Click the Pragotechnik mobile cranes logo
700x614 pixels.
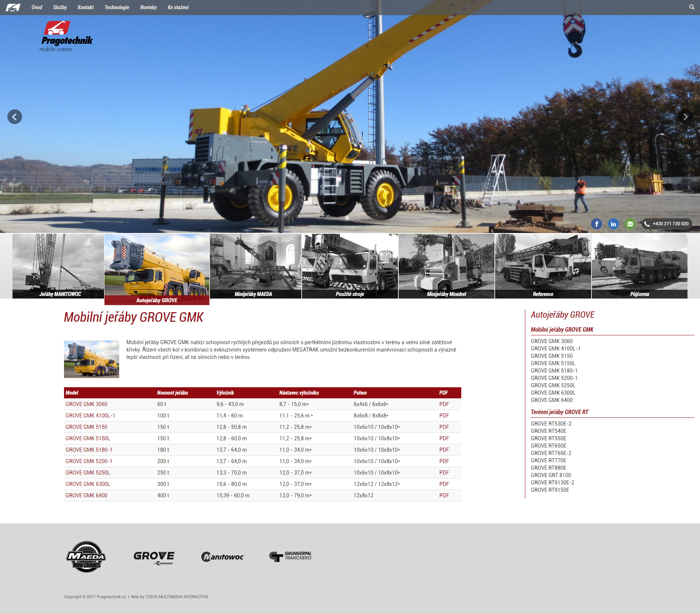tap(66, 36)
